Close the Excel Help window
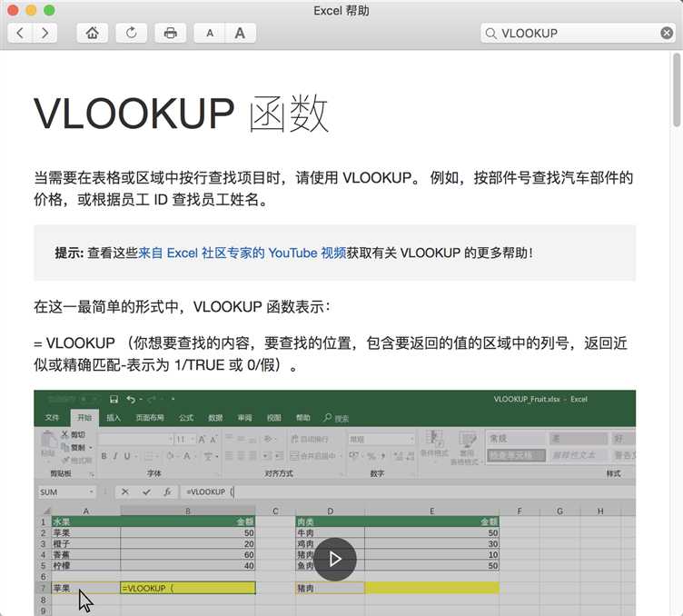This screenshot has height=616, width=683. pos(13,10)
